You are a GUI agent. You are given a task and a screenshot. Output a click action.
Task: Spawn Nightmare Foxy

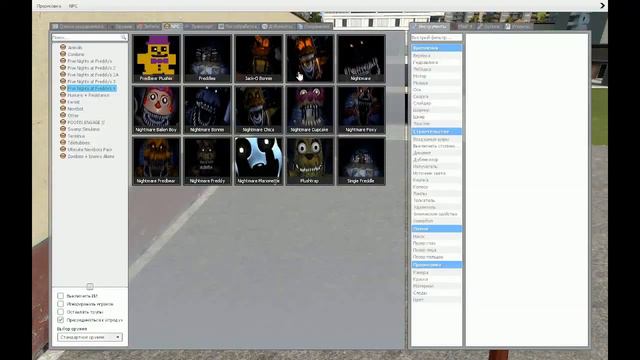pos(361,110)
